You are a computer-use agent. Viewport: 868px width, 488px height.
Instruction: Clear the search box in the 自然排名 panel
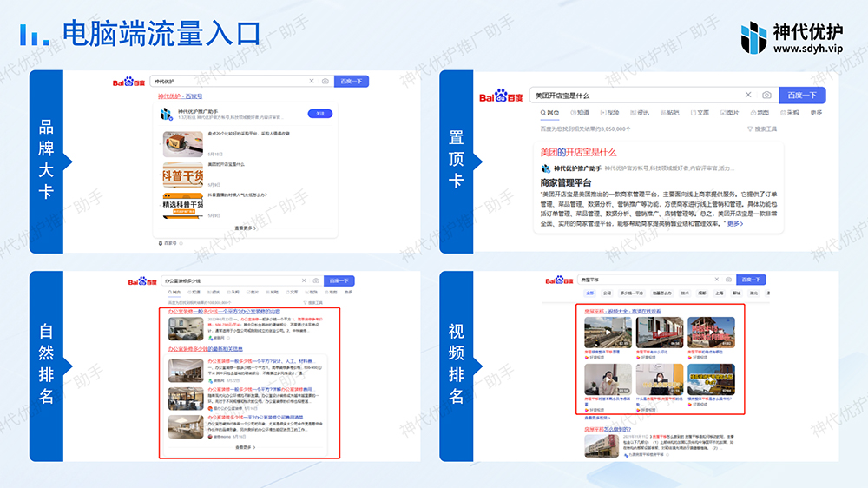click(303, 280)
